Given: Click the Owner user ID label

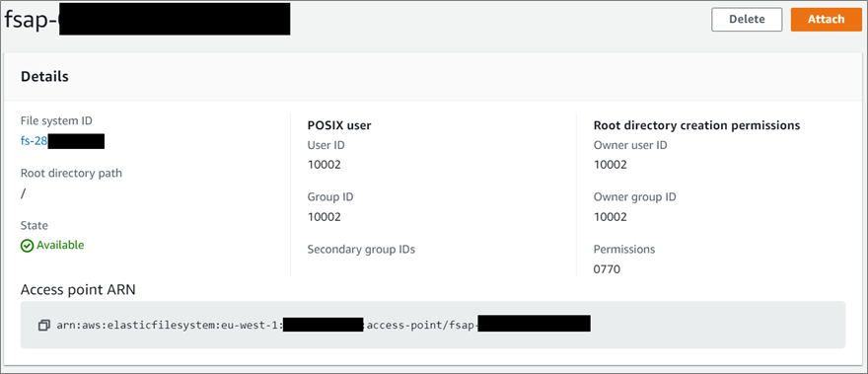Looking at the screenshot, I should tap(630, 145).
